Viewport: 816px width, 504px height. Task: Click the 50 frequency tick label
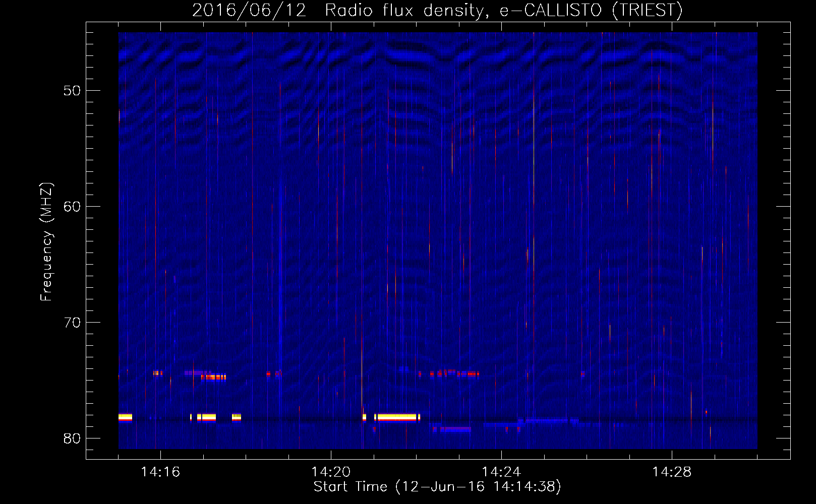(73, 91)
